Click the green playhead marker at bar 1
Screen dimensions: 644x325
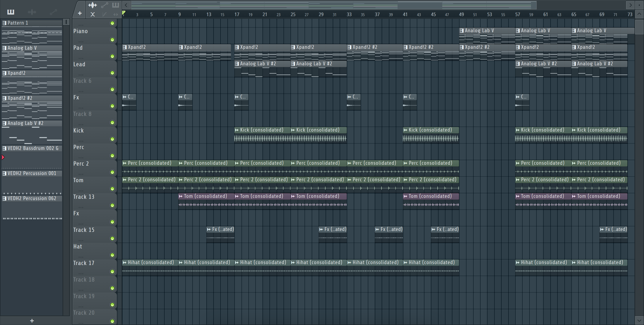[123, 13]
